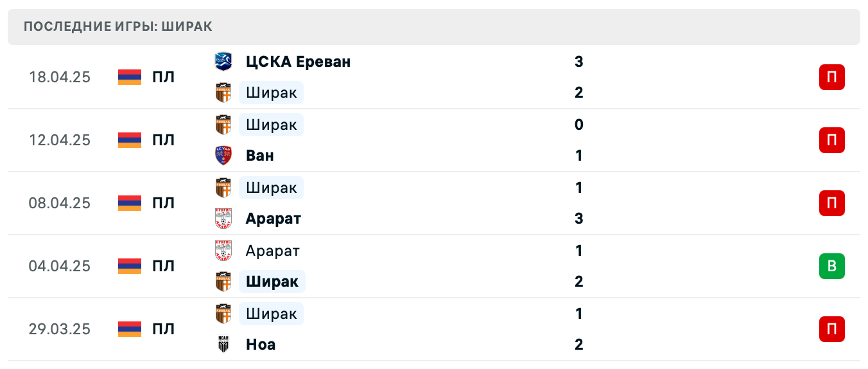The width and height of the screenshot is (868, 369).
Task: Click Armenian flag in 29.03.25 row
Action: point(130,329)
